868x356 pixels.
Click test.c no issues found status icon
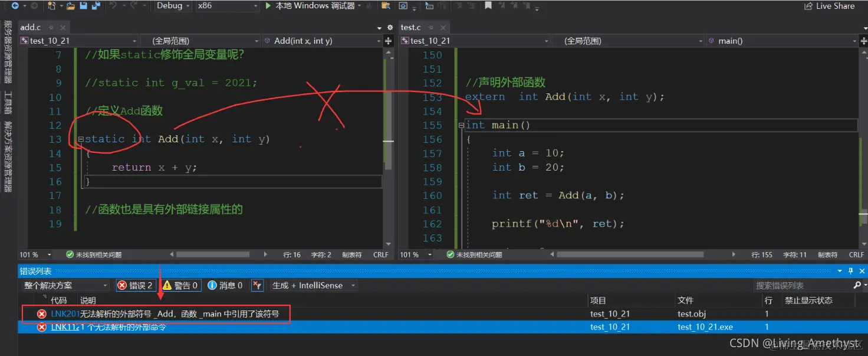pyautogui.click(x=451, y=254)
